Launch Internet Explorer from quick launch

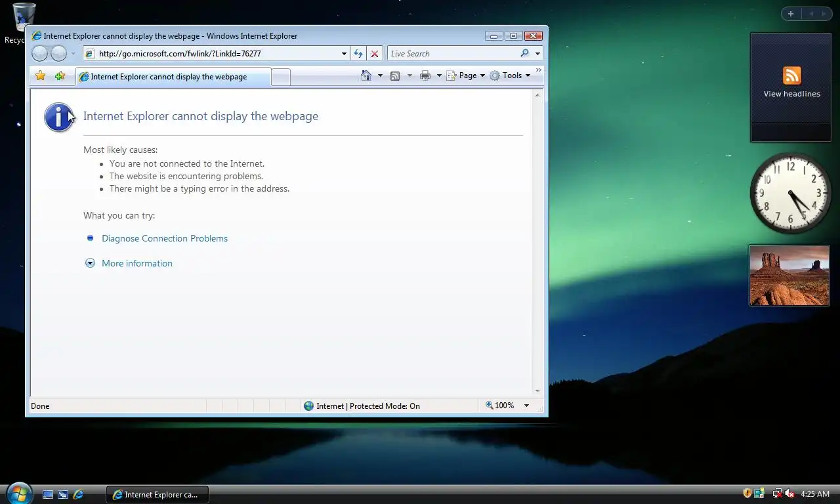78,494
